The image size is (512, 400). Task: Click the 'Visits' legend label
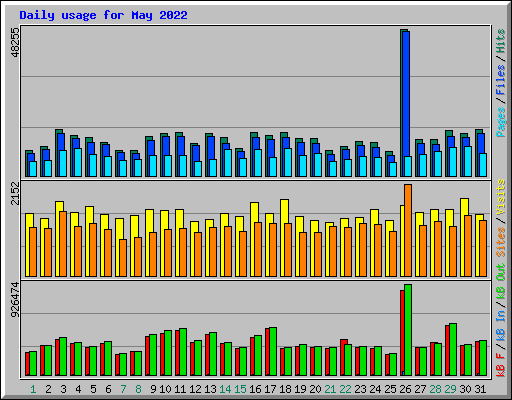pos(501,197)
